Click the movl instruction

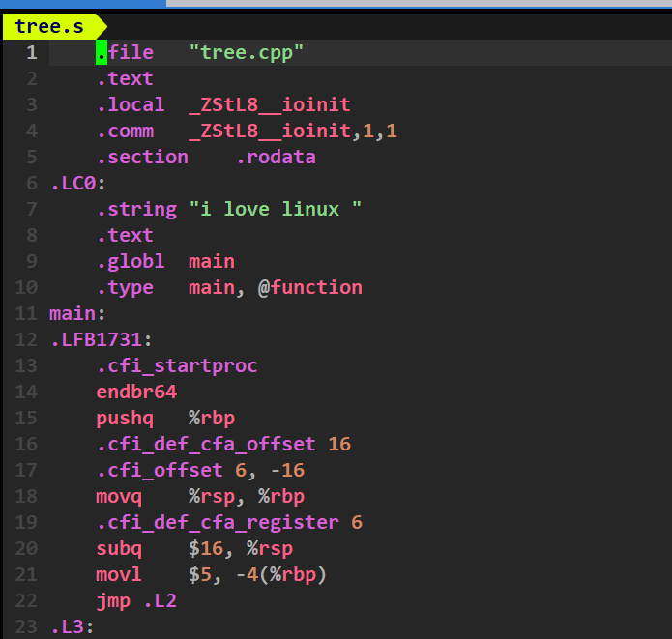[x=119, y=575]
